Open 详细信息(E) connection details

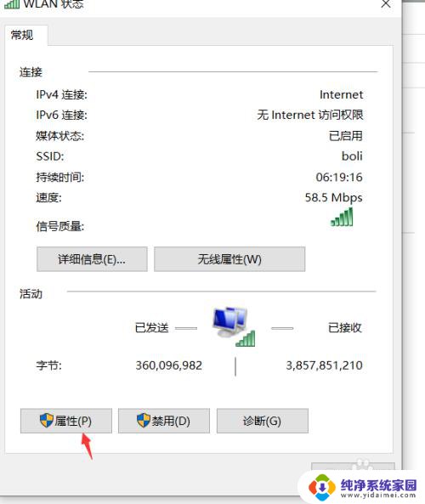[92, 259]
